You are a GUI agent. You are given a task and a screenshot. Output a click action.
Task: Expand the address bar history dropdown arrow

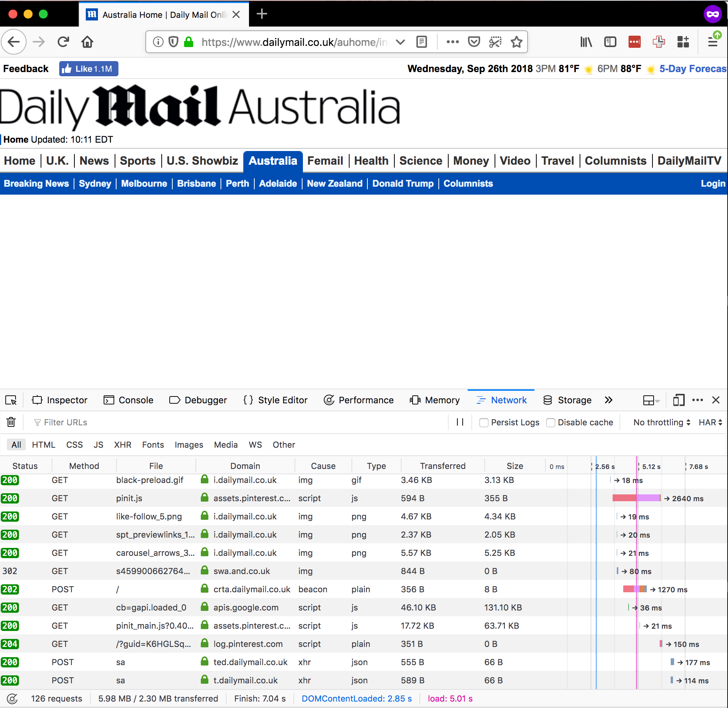click(400, 42)
